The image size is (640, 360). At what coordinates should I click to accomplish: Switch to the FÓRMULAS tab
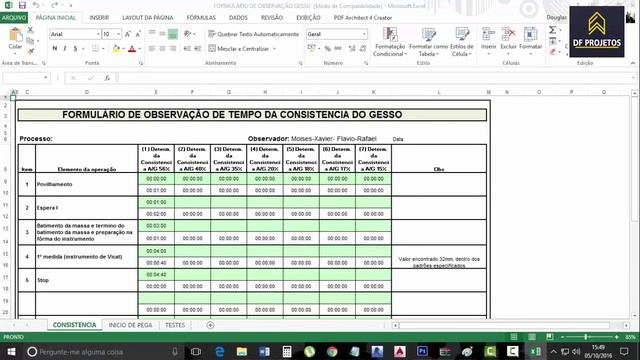coord(201,18)
